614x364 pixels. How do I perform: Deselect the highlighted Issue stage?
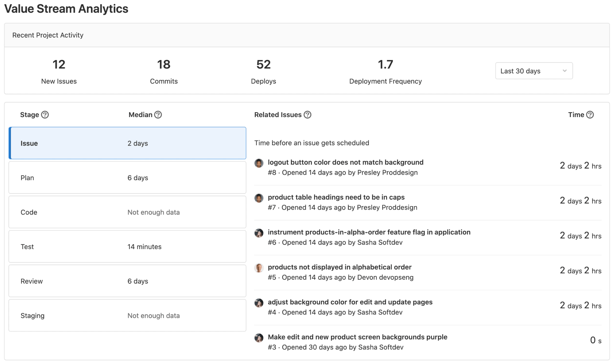[x=127, y=143]
